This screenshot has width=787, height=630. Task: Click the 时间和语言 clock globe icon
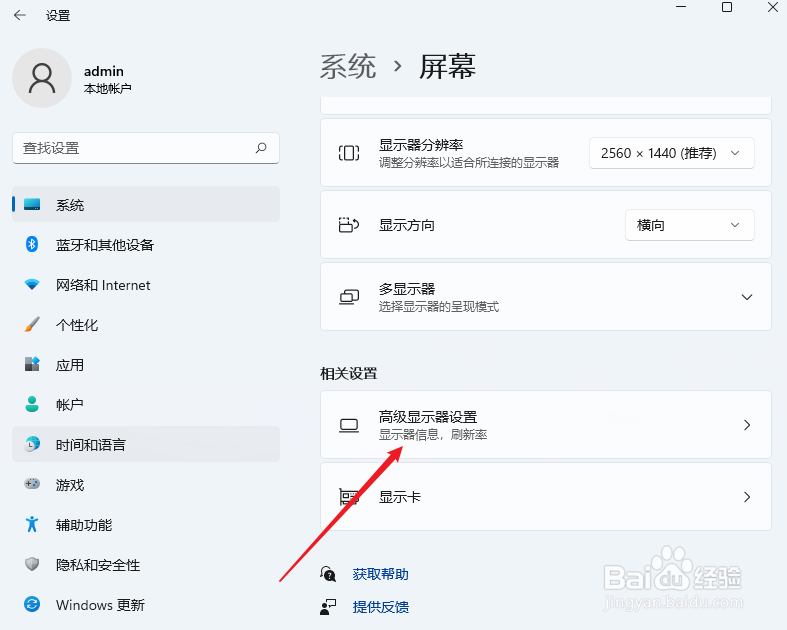[32, 444]
